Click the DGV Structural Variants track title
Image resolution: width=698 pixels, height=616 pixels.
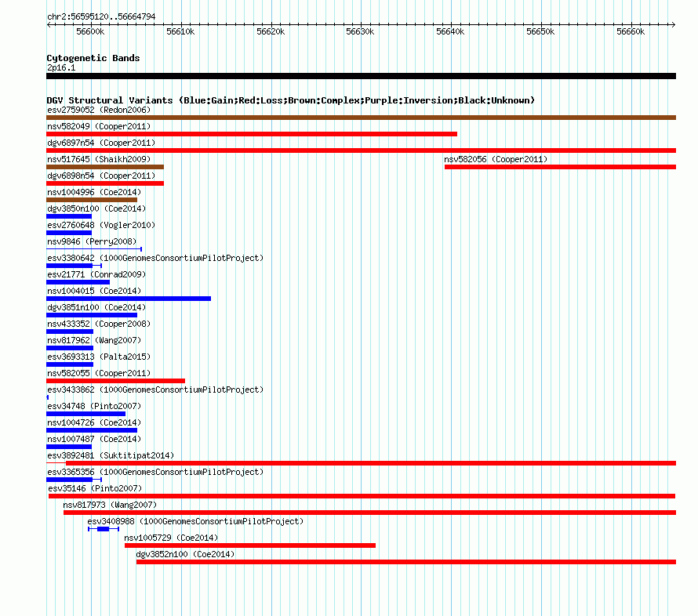[290, 100]
